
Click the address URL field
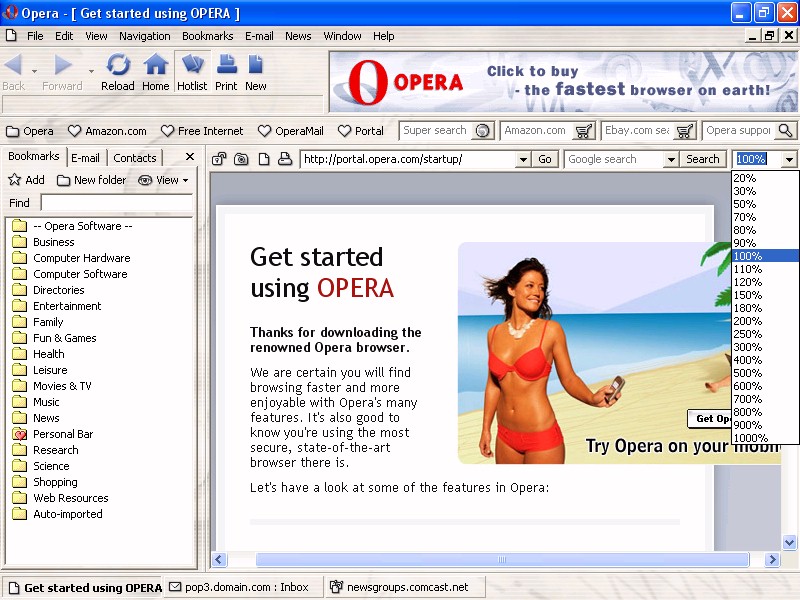[409, 159]
